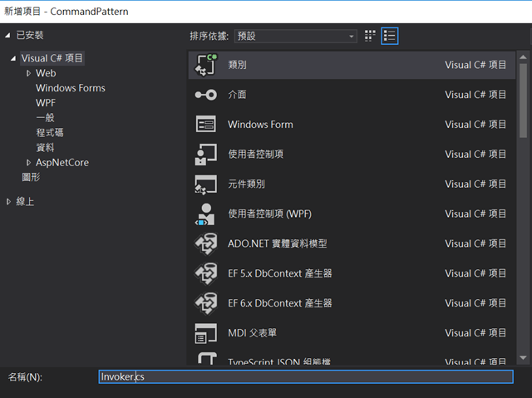532x398 pixels.
Task: Click the Windows Form template icon
Action: (205, 124)
